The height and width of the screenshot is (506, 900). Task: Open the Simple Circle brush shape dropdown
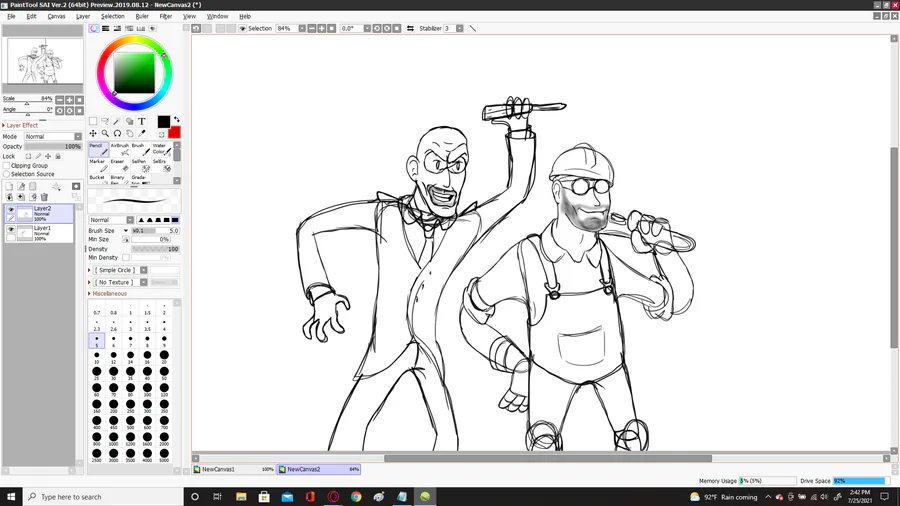121,270
